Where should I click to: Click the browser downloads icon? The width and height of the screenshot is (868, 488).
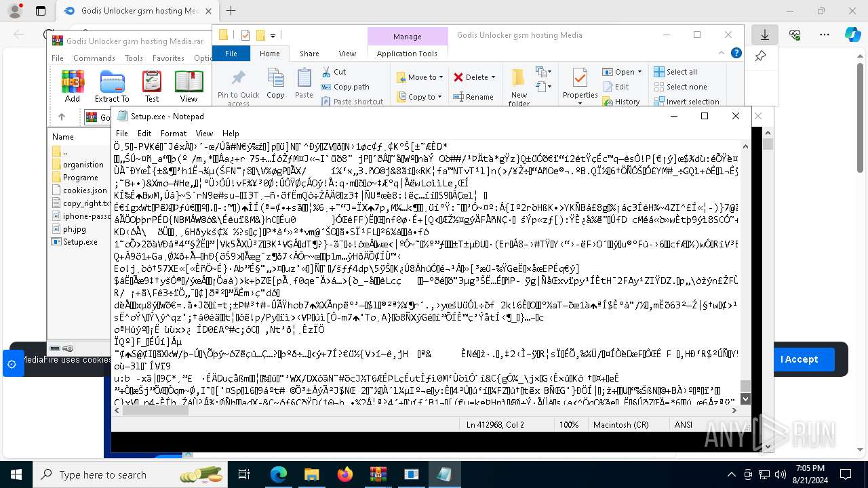[765, 35]
